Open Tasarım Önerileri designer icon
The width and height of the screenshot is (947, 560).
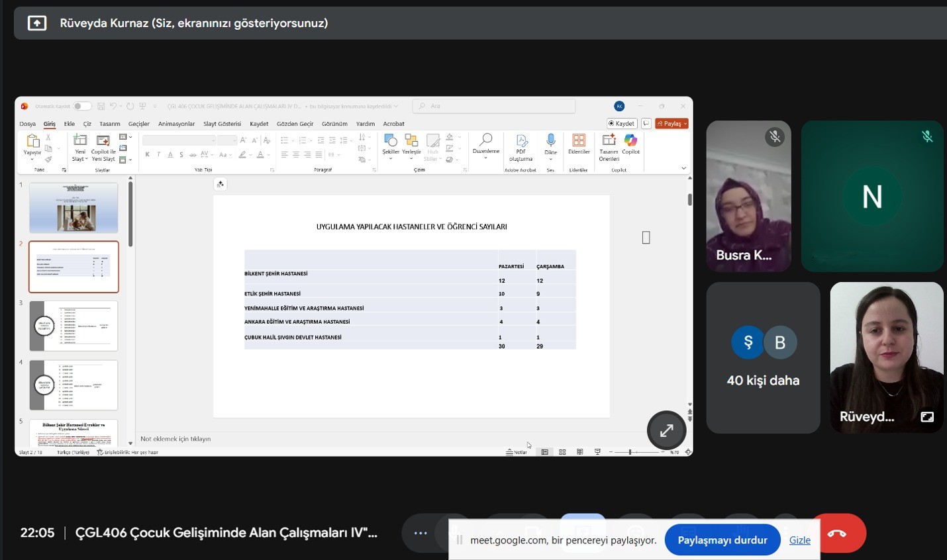point(609,141)
